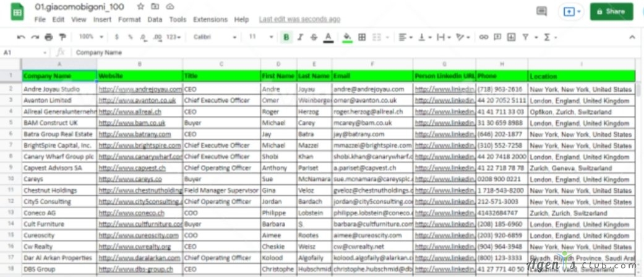The image size is (644, 277).
Task: Open the Tools menu
Action: (178, 19)
